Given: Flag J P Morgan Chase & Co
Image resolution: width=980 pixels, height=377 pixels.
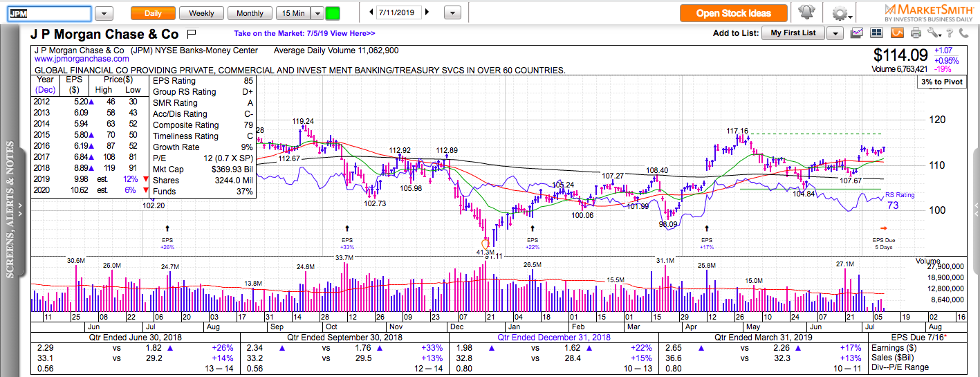Looking at the screenshot, I should 192,33.
